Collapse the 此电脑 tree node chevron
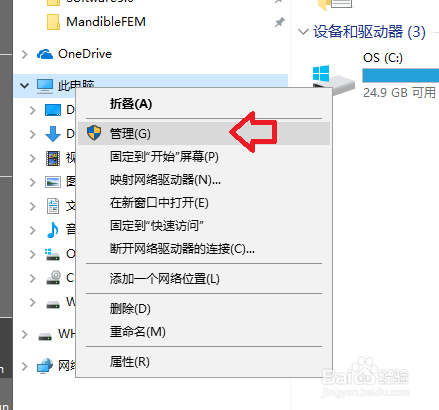This screenshot has height=410, width=439. tap(24, 86)
